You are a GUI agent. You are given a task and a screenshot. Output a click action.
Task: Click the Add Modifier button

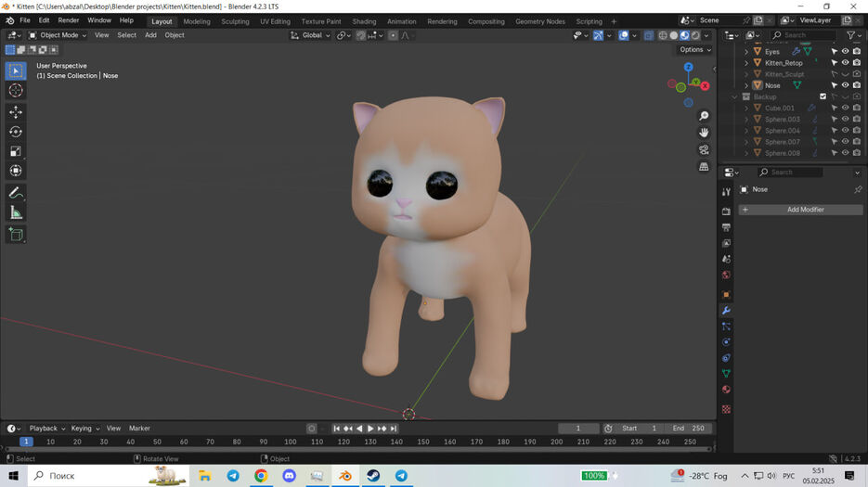[x=800, y=210]
